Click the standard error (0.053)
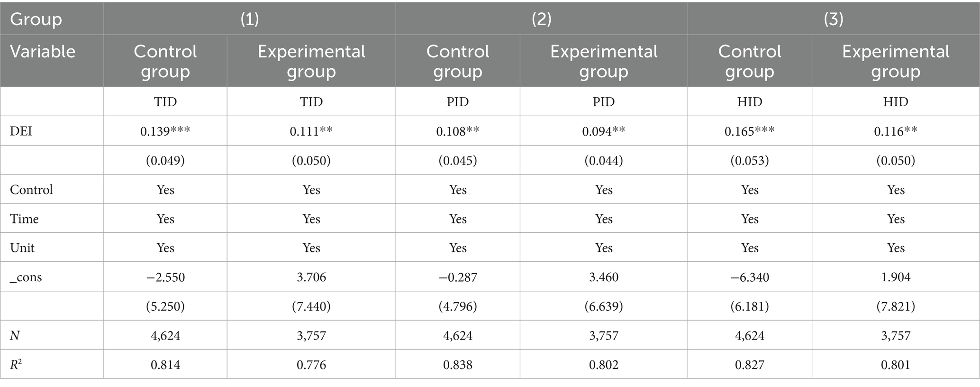Screen dimensions: 980x387 (x=749, y=161)
